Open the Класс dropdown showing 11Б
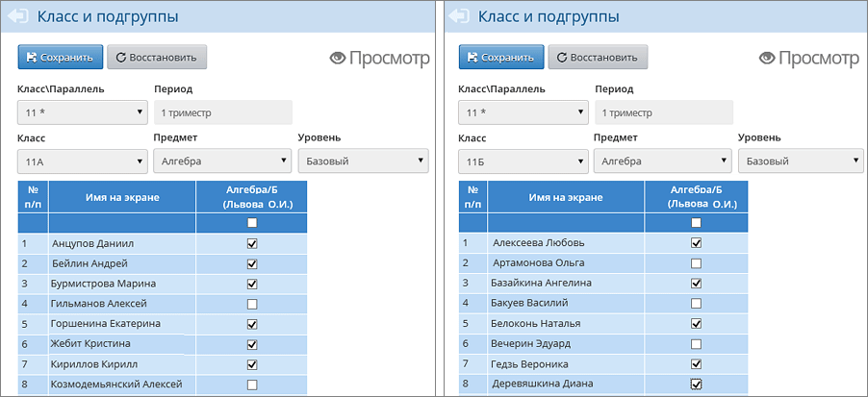The height and width of the screenshot is (397, 868). pyautogui.click(x=523, y=161)
